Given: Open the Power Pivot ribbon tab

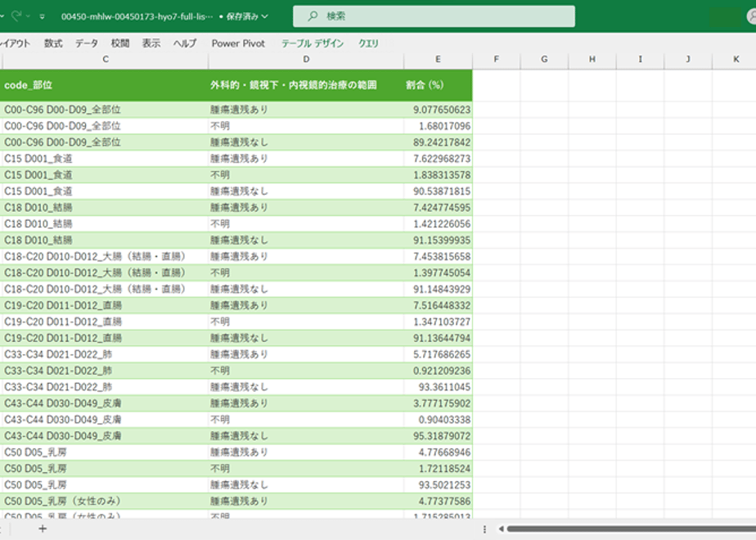Looking at the screenshot, I should point(238,43).
